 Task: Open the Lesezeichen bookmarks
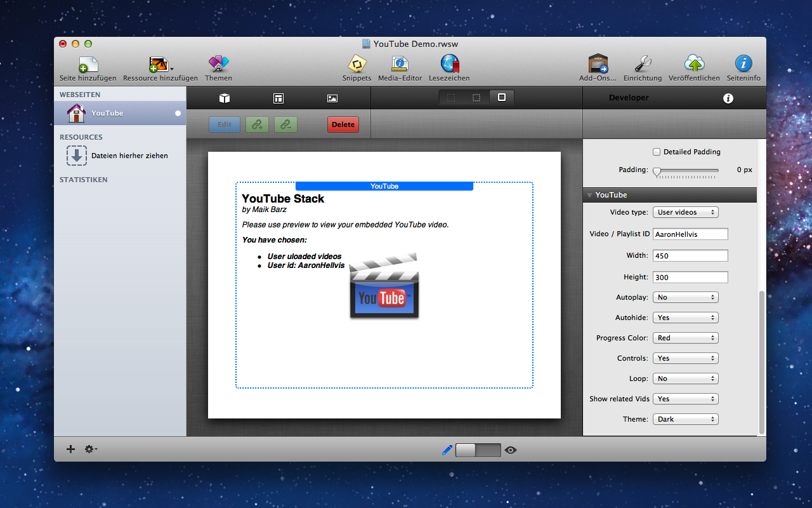[449, 64]
